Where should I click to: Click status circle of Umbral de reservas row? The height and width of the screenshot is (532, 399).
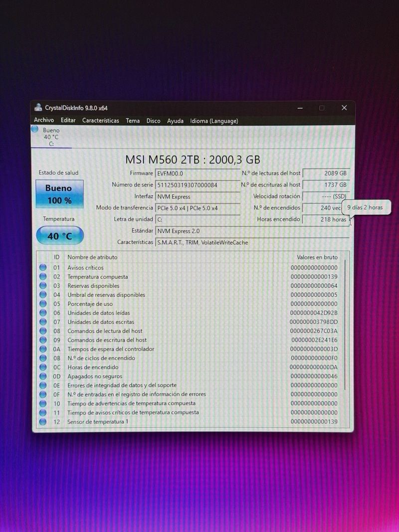[x=43, y=295]
